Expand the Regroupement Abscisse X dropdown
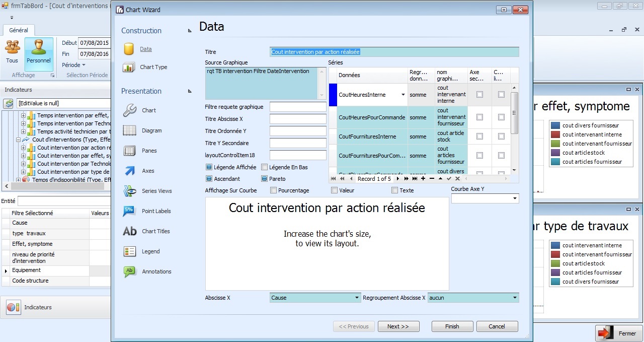This screenshot has width=644, height=342. [515, 298]
